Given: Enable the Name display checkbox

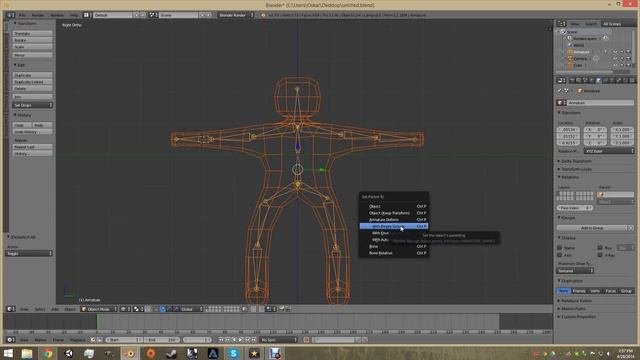Looking at the screenshot, I should click(560, 248).
